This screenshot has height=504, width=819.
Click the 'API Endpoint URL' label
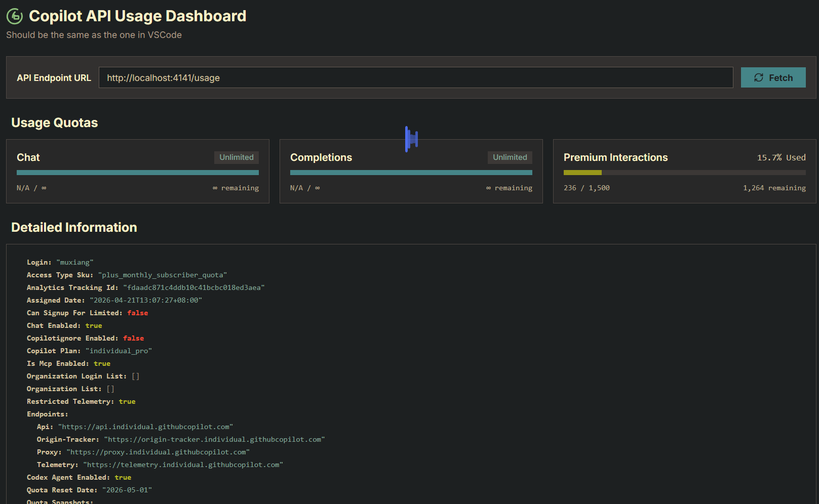[x=54, y=78]
